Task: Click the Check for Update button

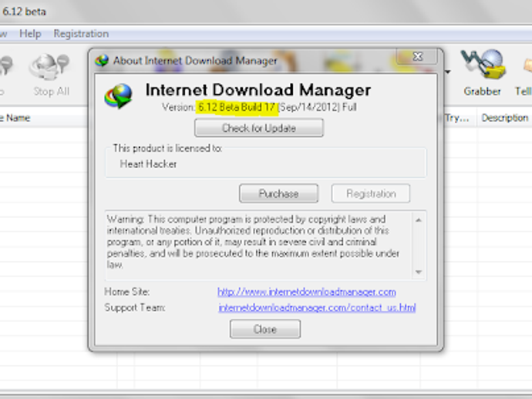Action: tap(259, 128)
